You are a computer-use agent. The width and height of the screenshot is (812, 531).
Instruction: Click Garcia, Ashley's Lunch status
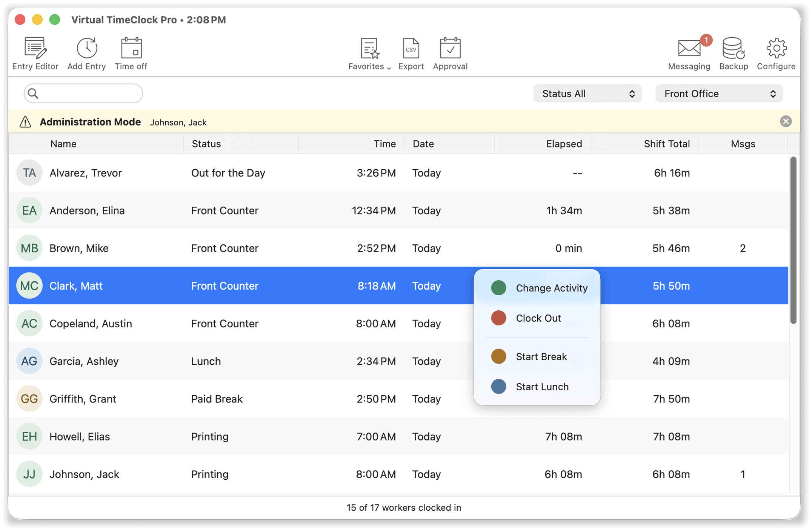pos(206,361)
